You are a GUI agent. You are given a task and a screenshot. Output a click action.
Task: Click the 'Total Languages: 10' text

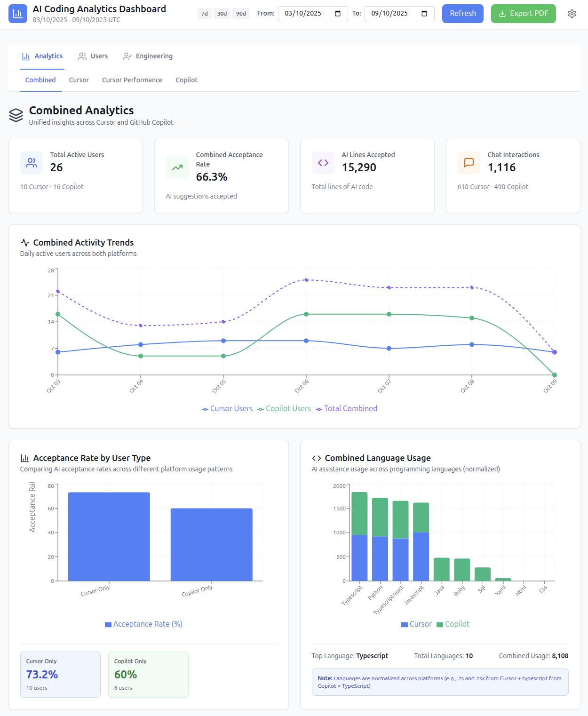pyautogui.click(x=444, y=656)
